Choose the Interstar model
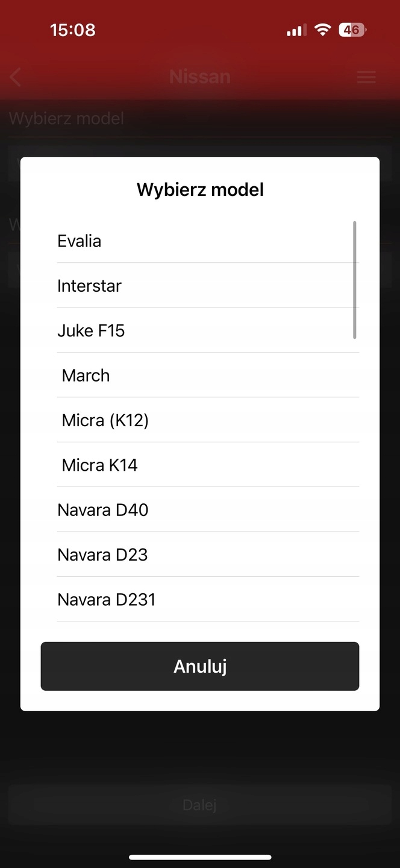This screenshot has height=868, width=400. (89, 286)
